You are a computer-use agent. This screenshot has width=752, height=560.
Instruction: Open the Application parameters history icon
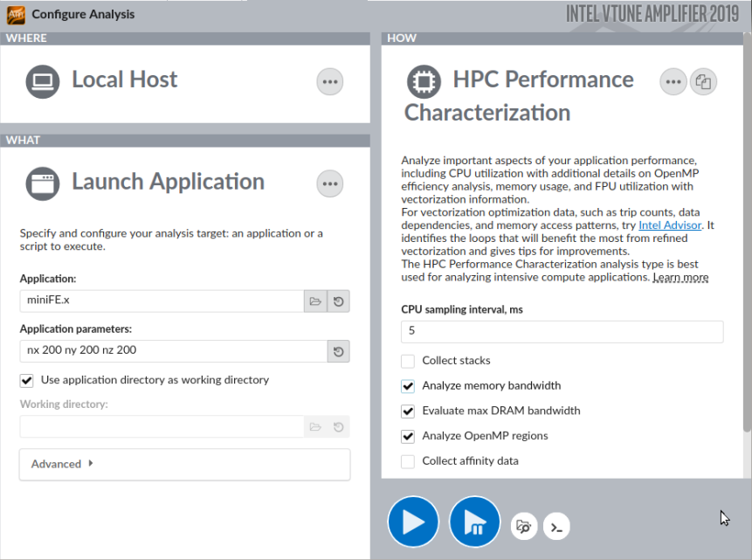point(338,351)
